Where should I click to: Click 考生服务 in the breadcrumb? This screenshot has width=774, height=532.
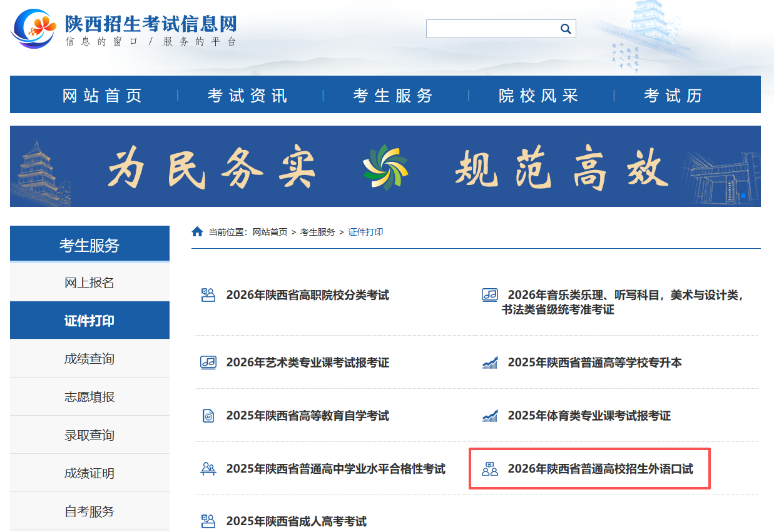click(319, 231)
